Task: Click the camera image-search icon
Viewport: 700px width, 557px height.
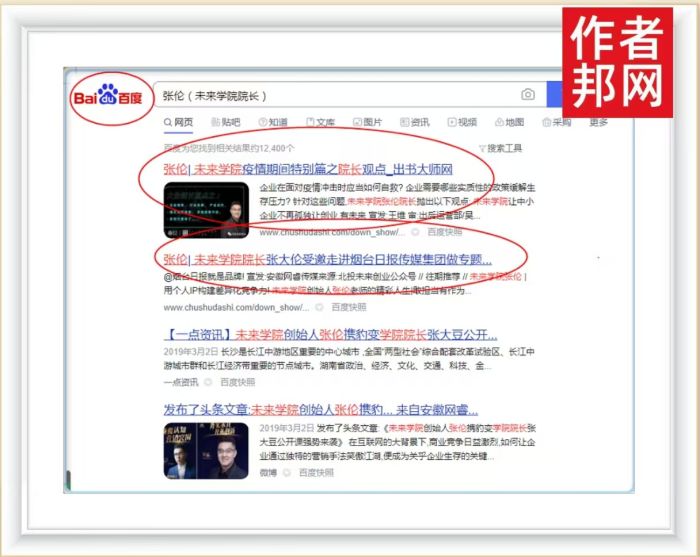Action: [x=527, y=95]
